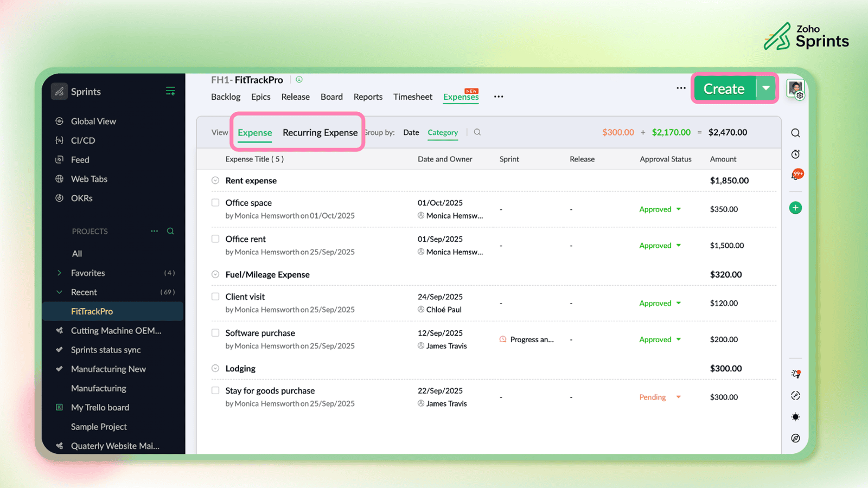
Task: Click the expense list search icon
Action: point(477,132)
